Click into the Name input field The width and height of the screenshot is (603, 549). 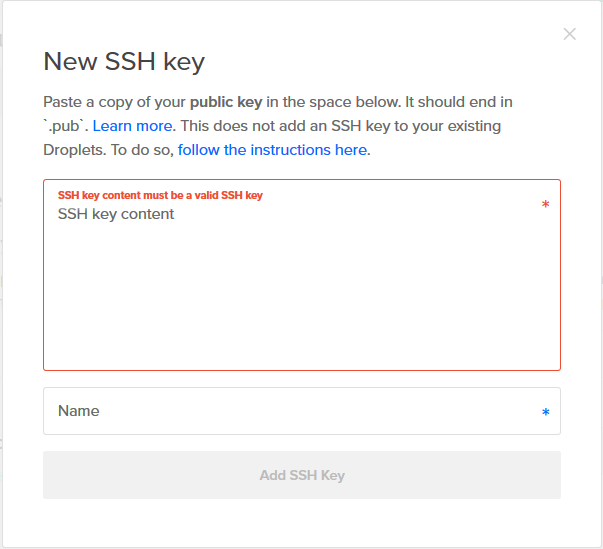click(x=290, y=411)
